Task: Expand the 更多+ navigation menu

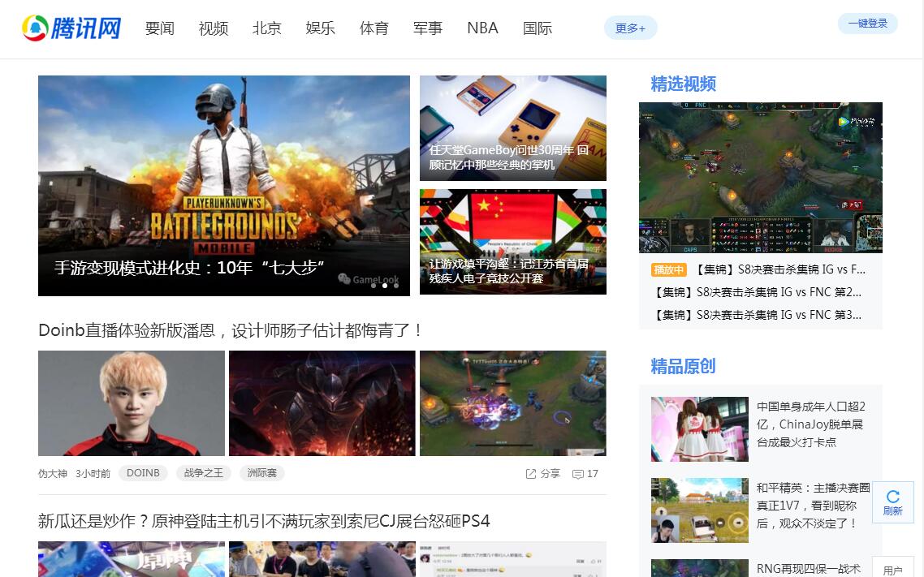Action: 630,28
